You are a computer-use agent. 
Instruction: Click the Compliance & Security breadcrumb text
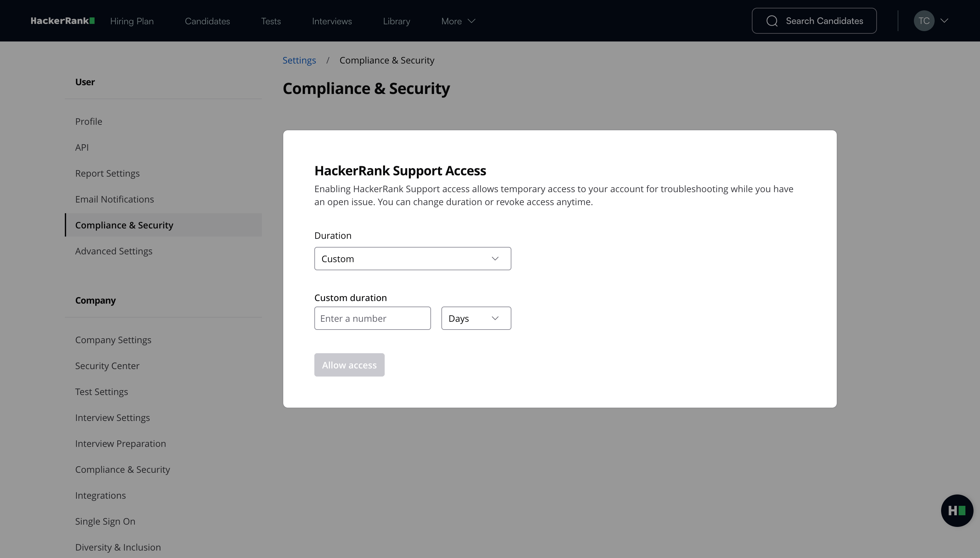point(387,60)
